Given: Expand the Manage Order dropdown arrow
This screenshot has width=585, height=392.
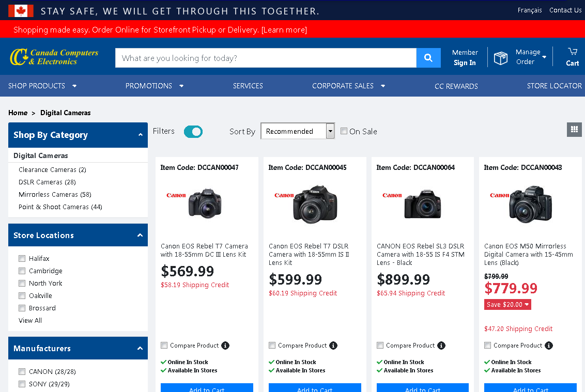Looking at the screenshot, I should (544, 57).
